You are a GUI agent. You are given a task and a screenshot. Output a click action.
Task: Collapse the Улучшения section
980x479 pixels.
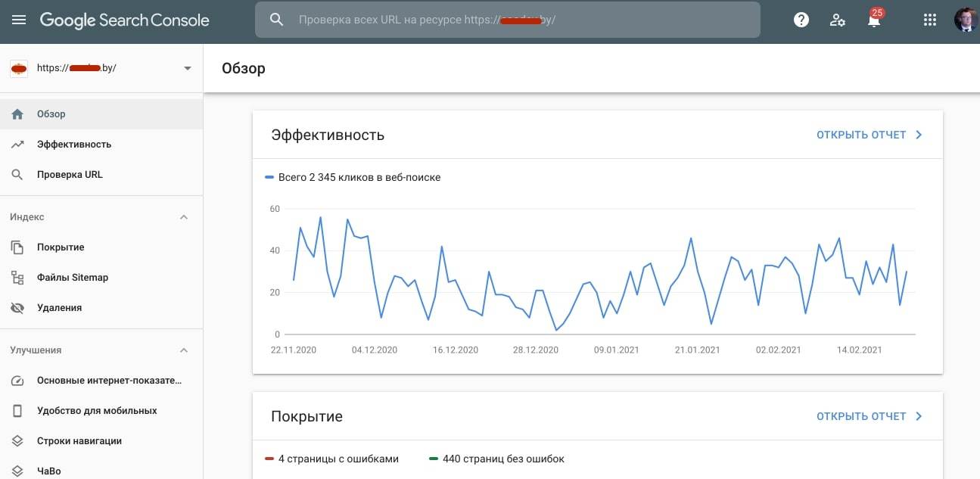[183, 350]
